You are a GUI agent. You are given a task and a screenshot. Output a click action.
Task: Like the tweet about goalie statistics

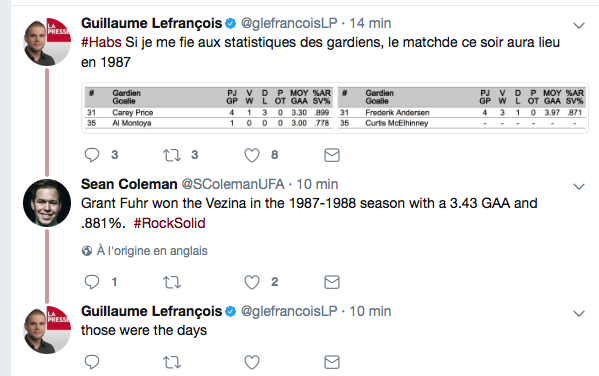pyautogui.click(x=252, y=155)
